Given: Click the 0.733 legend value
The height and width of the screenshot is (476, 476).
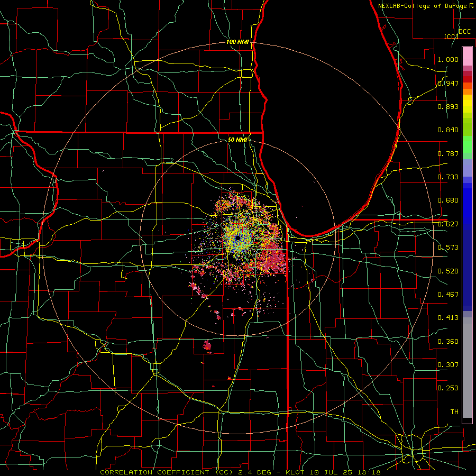Looking at the screenshot, I should pyautogui.click(x=448, y=177).
